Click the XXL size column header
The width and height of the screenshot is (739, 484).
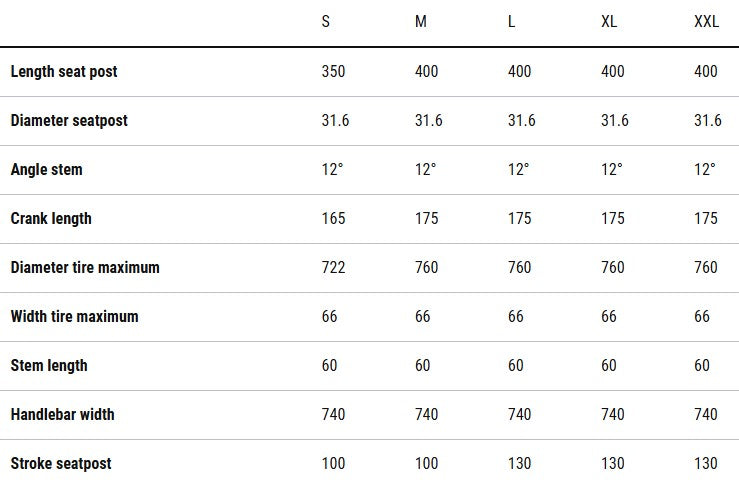(x=706, y=22)
